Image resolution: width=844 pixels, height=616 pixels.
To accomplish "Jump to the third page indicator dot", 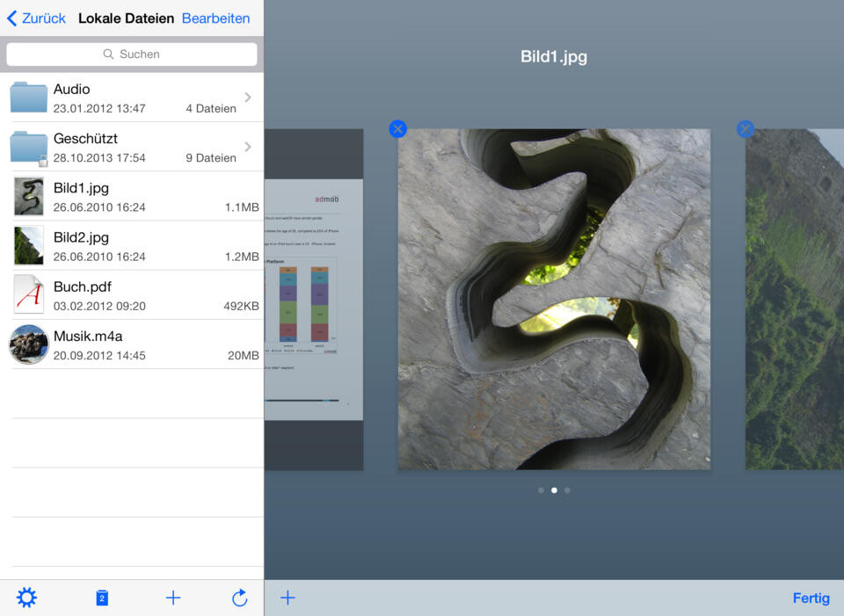I will point(567,490).
